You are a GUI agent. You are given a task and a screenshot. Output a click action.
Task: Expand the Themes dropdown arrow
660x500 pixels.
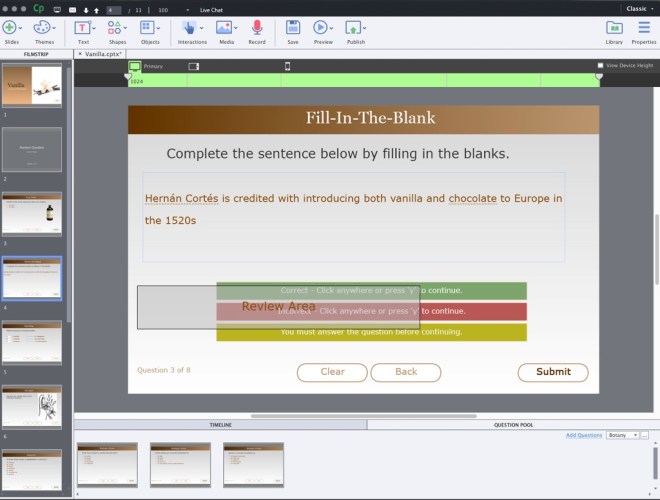54,28
